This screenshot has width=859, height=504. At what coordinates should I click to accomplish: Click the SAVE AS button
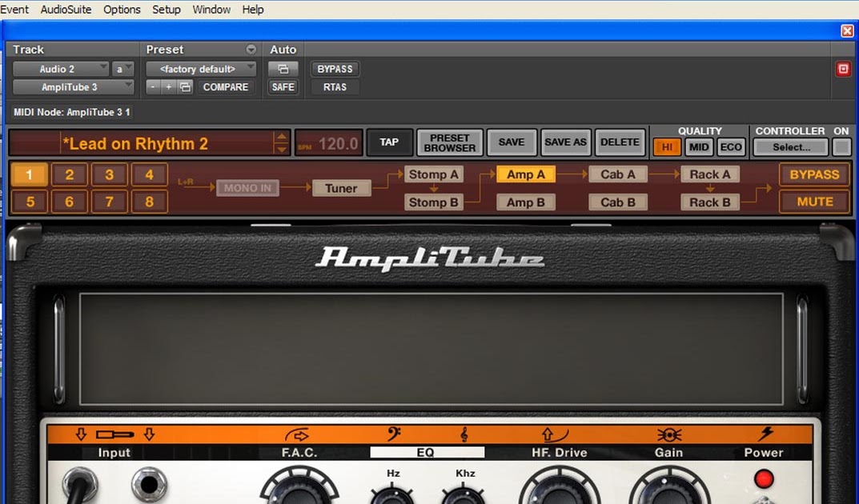[565, 142]
